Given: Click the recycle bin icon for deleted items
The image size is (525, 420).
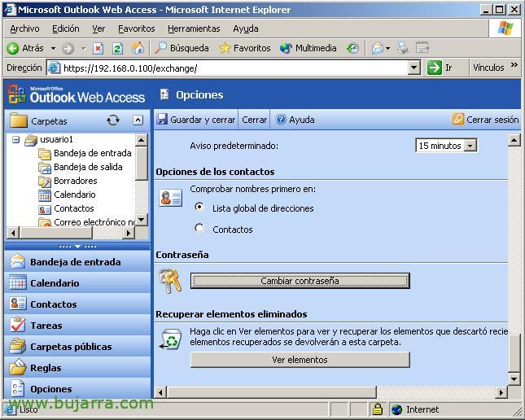Looking at the screenshot, I should click(x=171, y=339).
